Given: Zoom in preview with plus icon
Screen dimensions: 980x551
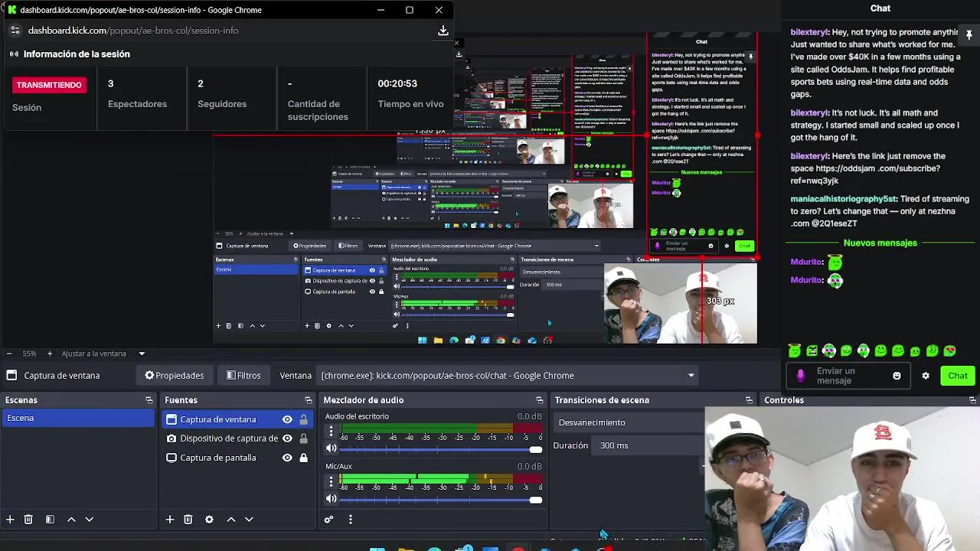Looking at the screenshot, I should click(50, 354).
